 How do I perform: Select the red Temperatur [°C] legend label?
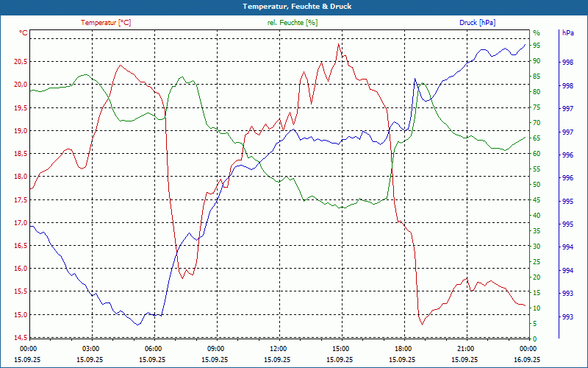pos(106,23)
